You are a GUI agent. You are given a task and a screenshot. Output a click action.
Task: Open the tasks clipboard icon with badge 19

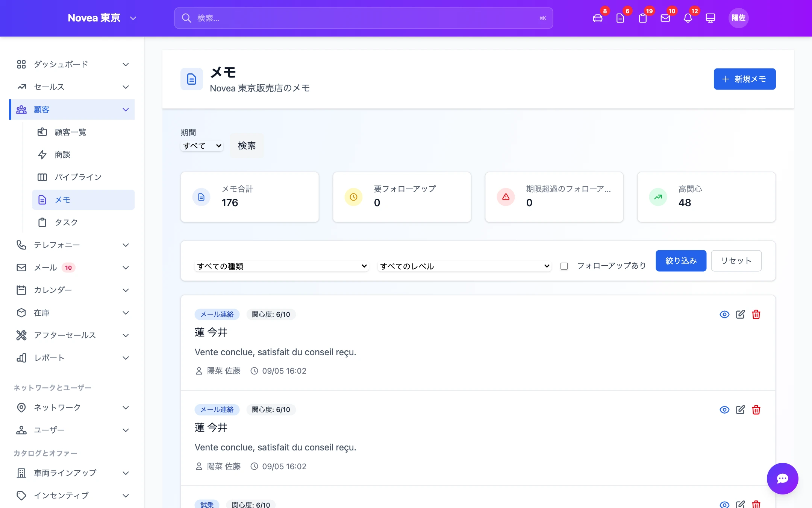[x=643, y=18]
